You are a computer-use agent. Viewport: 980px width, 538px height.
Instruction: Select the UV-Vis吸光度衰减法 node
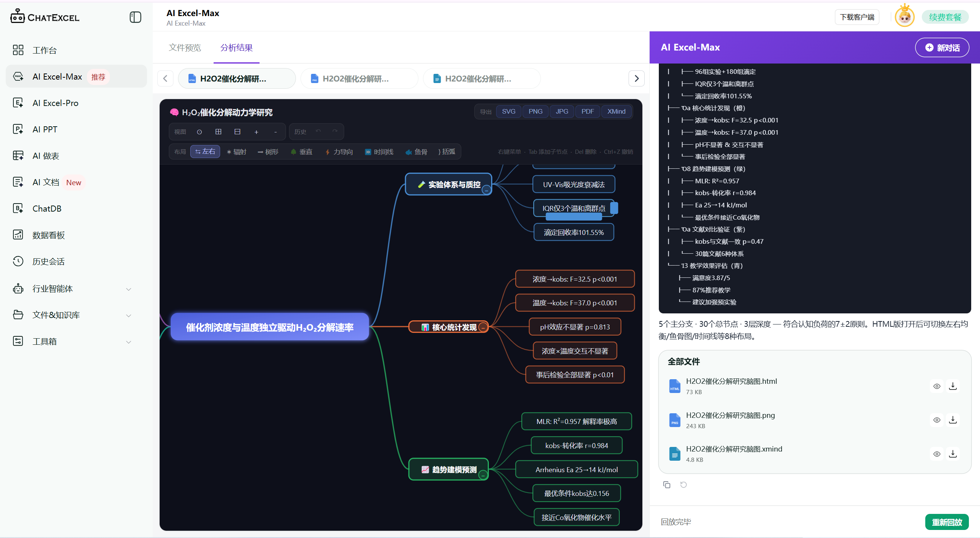point(574,184)
